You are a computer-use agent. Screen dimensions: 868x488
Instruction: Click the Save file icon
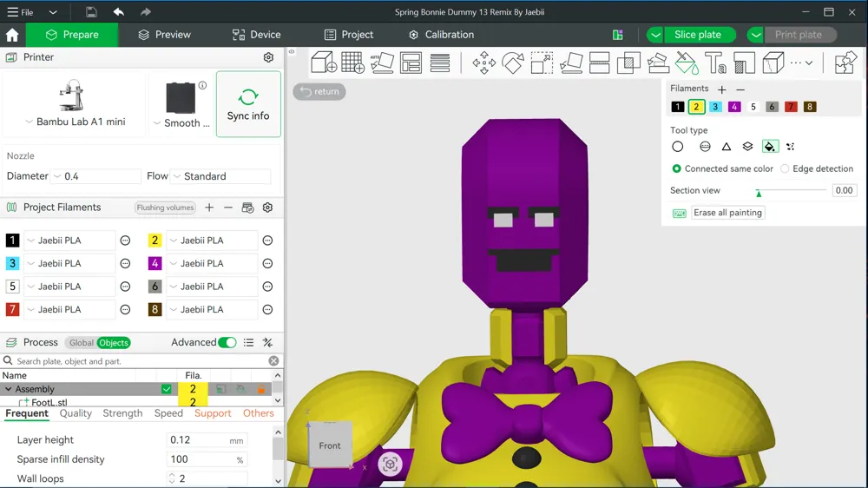tap(91, 11)
